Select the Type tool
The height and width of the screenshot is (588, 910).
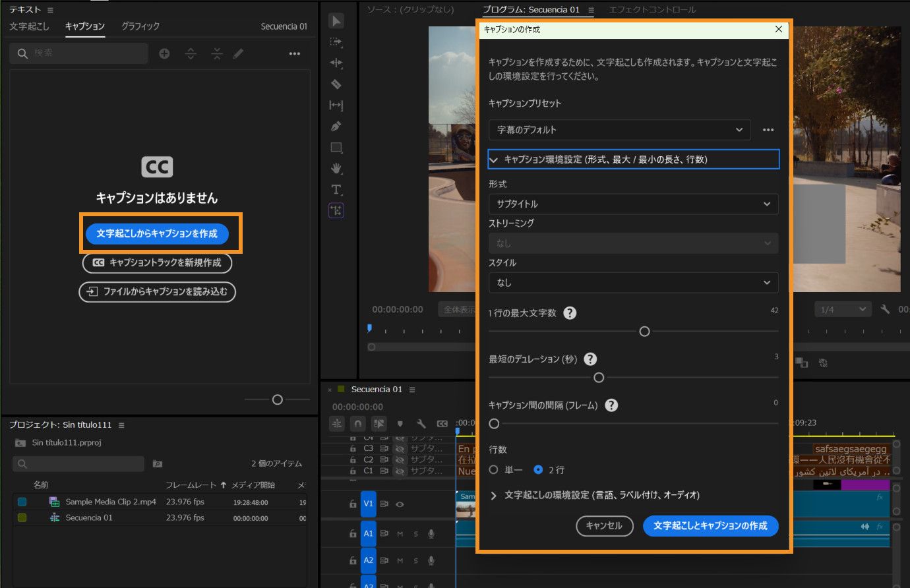pos(336,190)
